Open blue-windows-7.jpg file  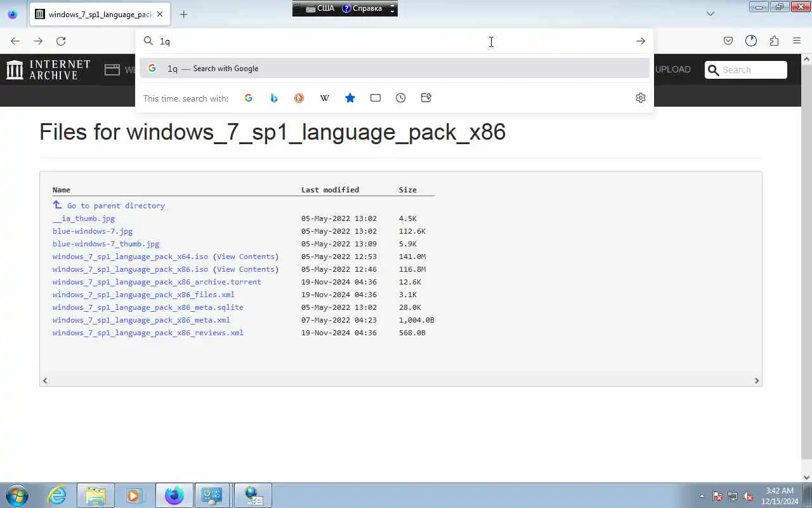click(93, 231)
